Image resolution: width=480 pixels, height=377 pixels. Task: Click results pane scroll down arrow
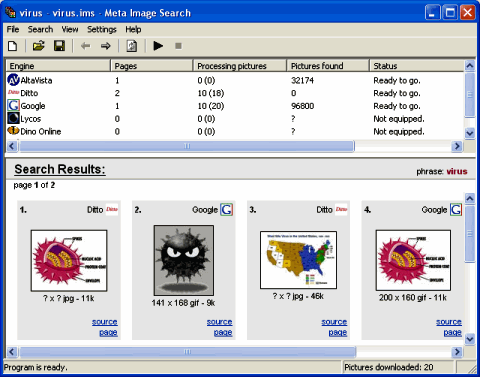click(470, 339)
